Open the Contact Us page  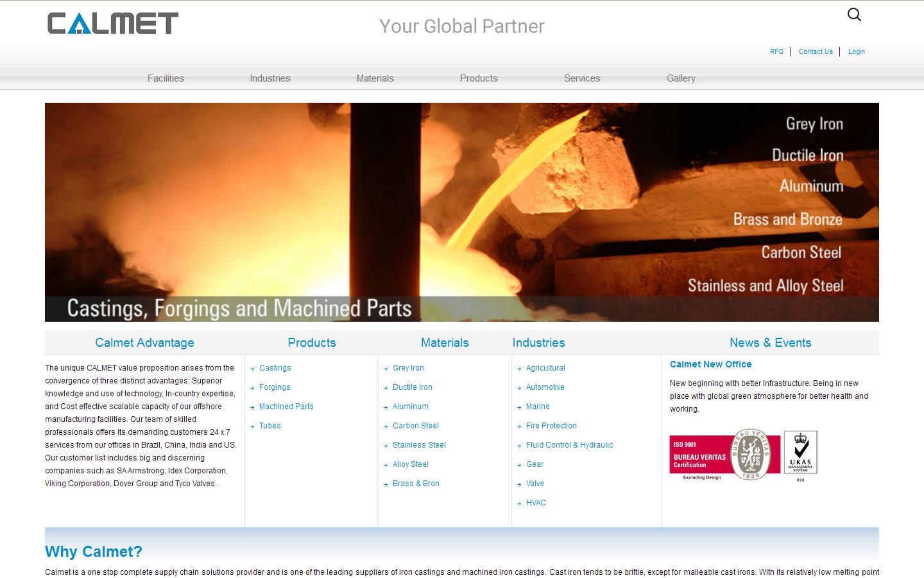click(816, 51)
